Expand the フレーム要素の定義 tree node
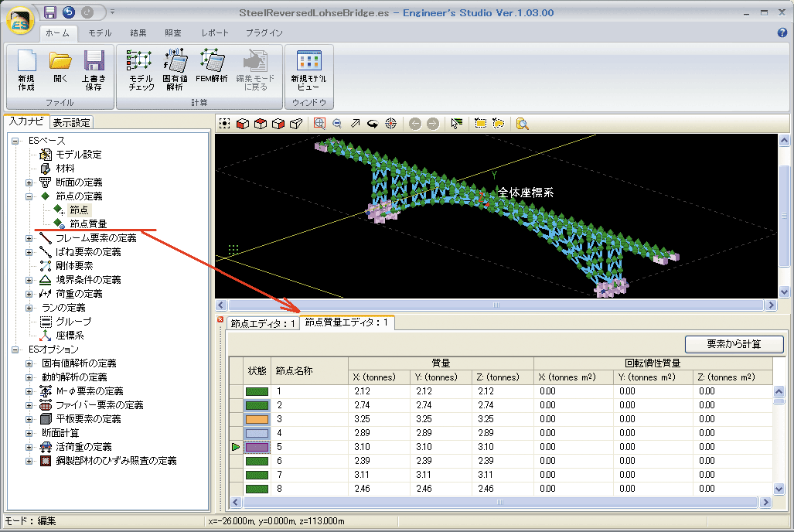Viewport: 794px width, 532px height. pyautogui.click(x=29, y=238)
